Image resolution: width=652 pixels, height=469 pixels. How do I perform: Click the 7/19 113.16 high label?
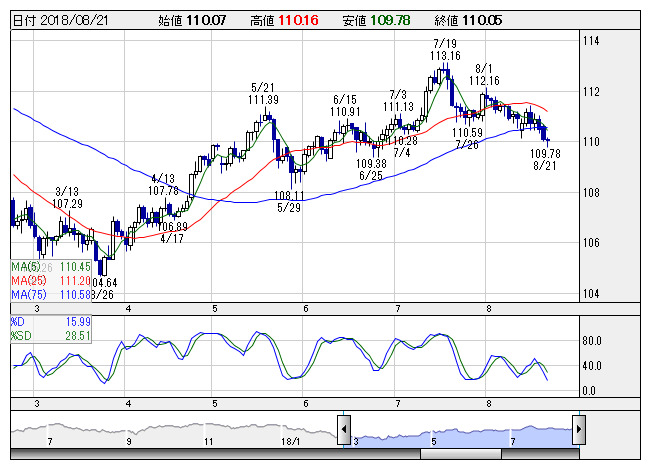(x=445, y=49)
